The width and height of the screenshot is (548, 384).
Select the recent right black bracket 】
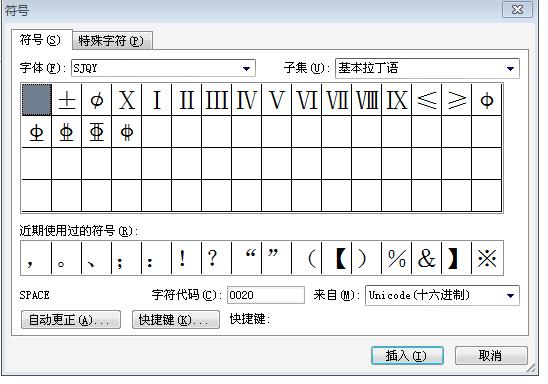click(457, 258)
